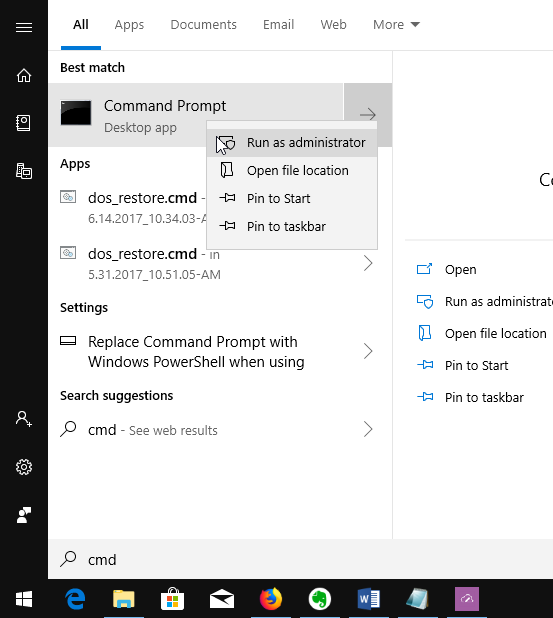Click Open in the preview pane
The height and width of the screenshot is (618, 553).
click(460, 270)
